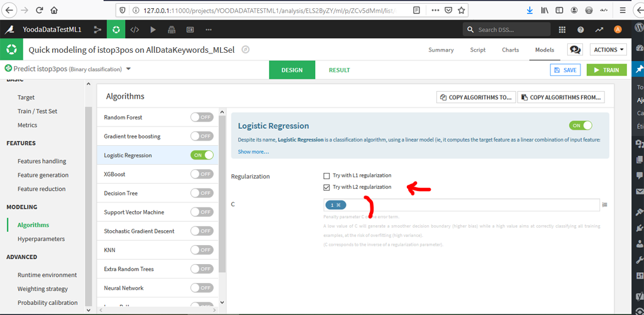Screen dimensions: 644x315
Task: Open the Code notebooks icon
Action: click(x=135, y=30)
